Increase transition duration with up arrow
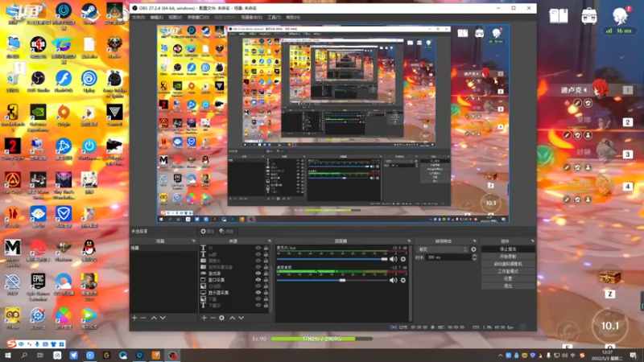 tap(474, 255)
